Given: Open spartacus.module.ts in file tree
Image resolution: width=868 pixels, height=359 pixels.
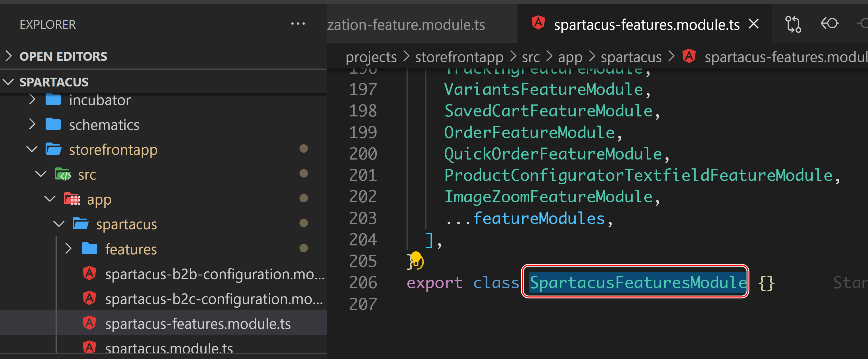Looking at the screenshot, I should 168,348.
